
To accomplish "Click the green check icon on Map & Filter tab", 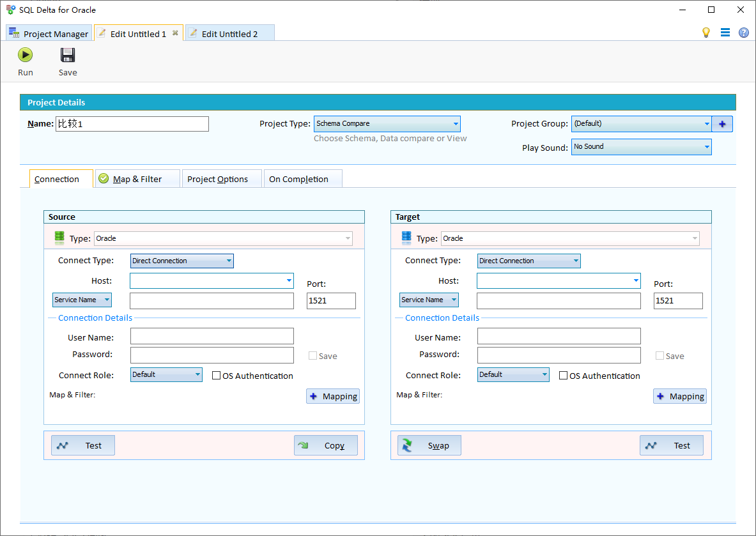I will pyautogui.click(x=104, y=179).
